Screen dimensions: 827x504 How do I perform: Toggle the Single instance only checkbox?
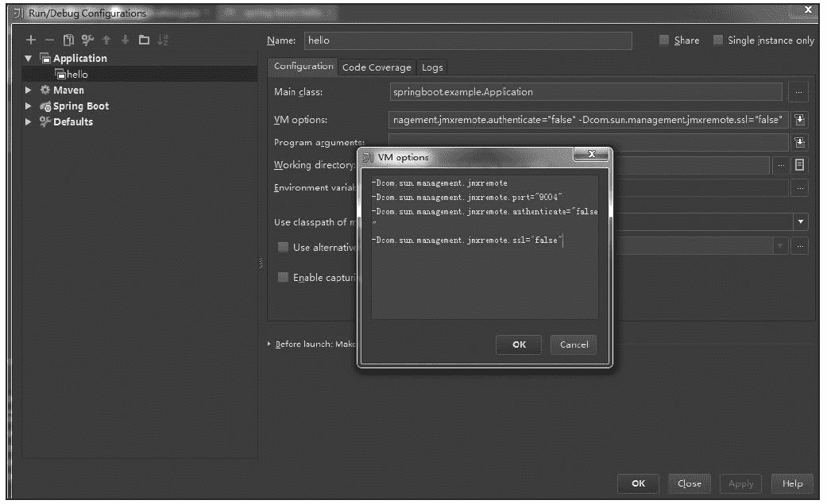718,40
